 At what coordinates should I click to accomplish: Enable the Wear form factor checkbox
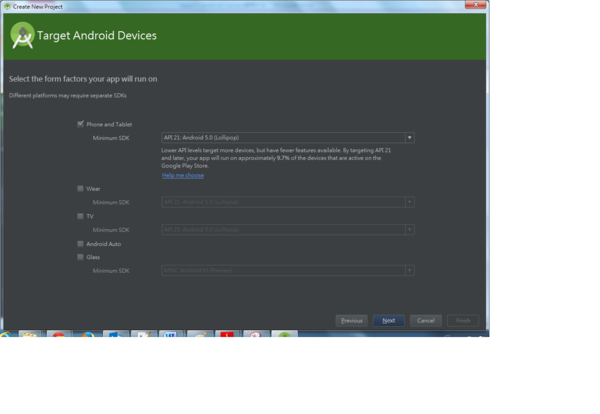(x=80, y=188)
